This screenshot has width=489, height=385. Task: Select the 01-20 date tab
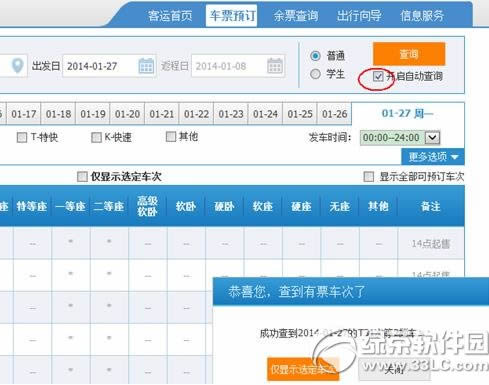pyautogui.click(x=127, y=114)
